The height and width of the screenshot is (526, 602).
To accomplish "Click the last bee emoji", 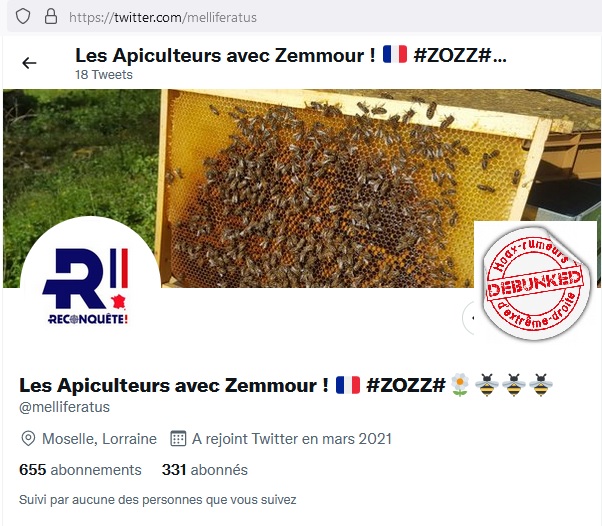I will [541, 385].
